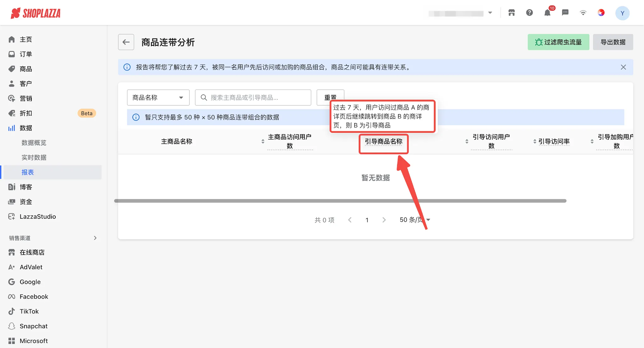Open the store switcher dropdown arrow
Viewport: 644px width, 348px height.
coord(490,13)
